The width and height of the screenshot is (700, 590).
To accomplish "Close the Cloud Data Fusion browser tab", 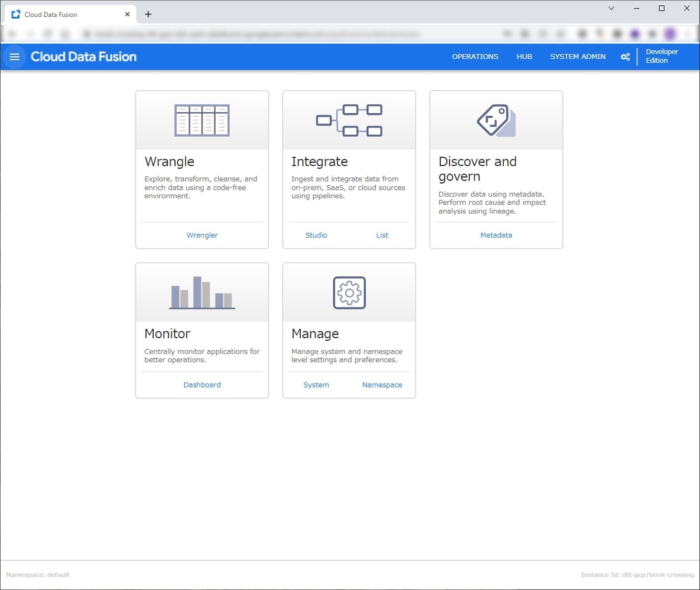I will coord(128,15).
